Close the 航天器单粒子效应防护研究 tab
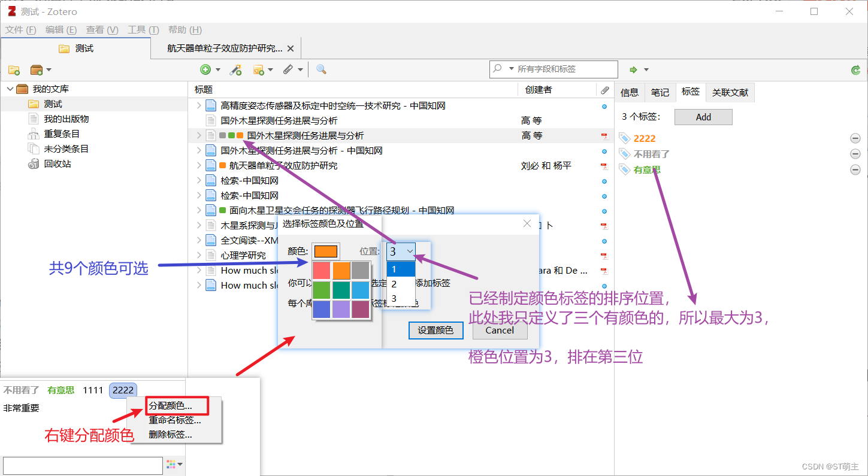The width and height of the screenshot is (868, 476). click(291, 48)
